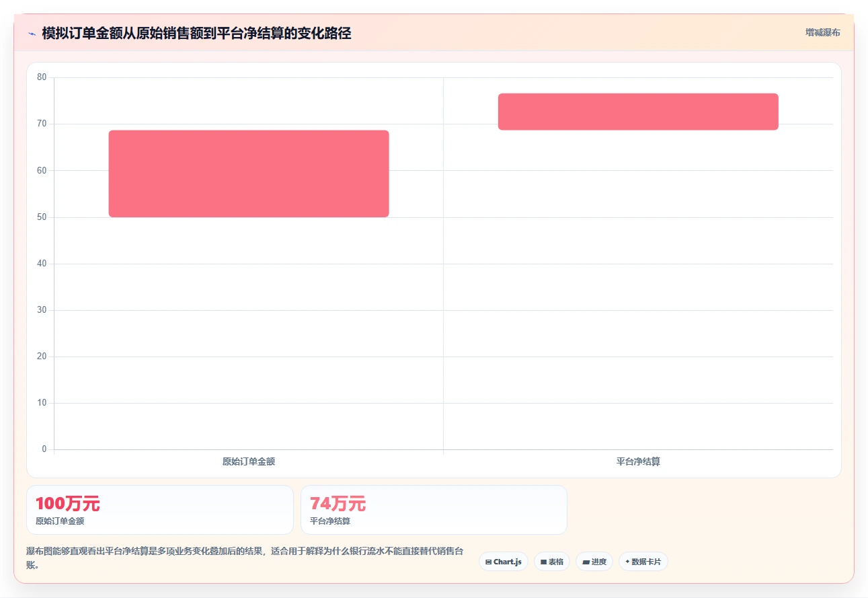Open the 100万元 metric card
The width and height of the screenshot is (868, 598).
pyautogui.click(x=160, y=510)
